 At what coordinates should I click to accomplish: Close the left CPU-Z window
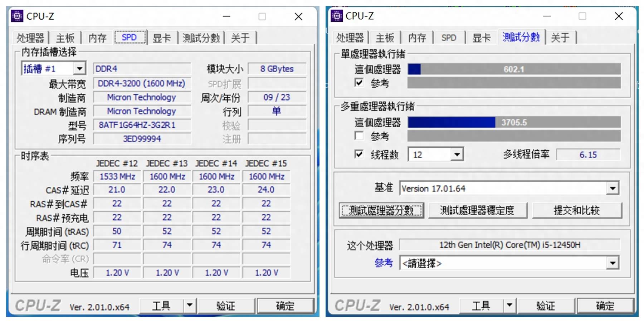point(298,16)
